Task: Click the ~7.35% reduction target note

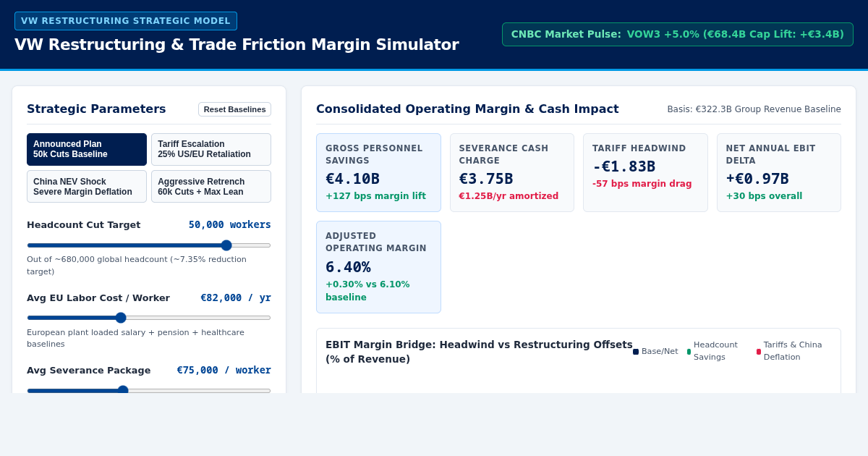Action: click(x=137, y=266)
